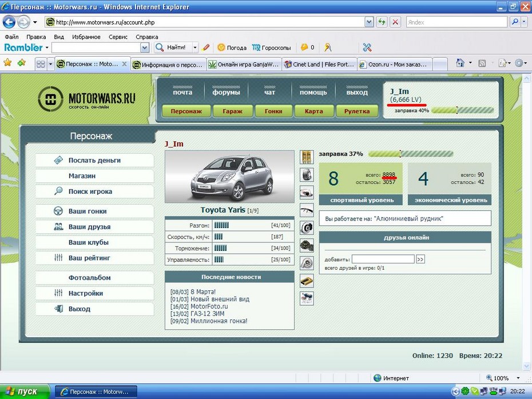This screenshot has height=399, width=532.
Task: Click the tire part icon
Action: [x=307, y=175]
